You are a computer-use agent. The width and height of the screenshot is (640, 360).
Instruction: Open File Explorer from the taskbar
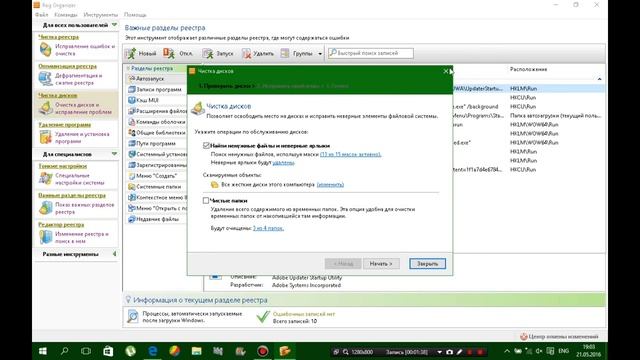tap(196, 351)
